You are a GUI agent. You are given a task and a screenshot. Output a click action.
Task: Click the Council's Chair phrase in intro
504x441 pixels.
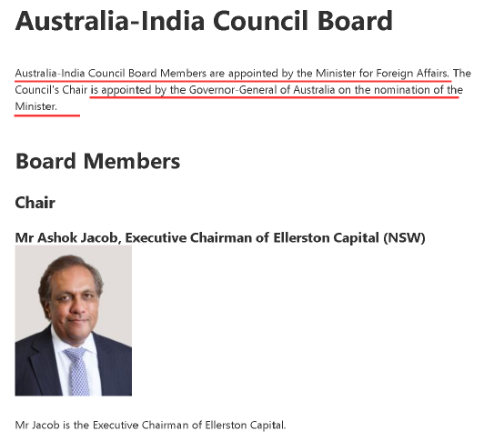pyautogui.click(x=51, y=90)
